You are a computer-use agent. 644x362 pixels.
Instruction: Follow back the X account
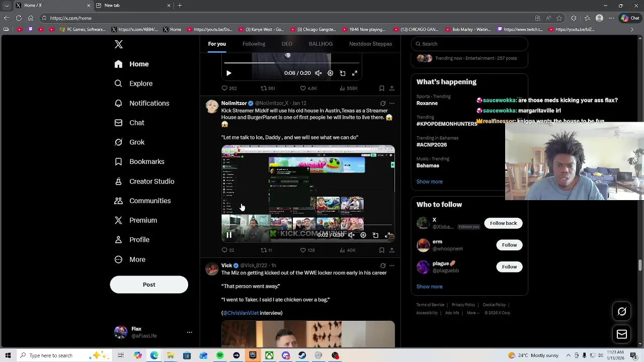pyautogui.click(x=503, y=223)
